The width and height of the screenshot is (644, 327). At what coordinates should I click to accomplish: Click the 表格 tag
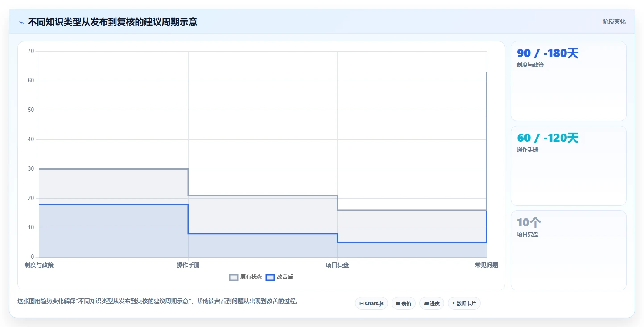click(x=404, y=303)
